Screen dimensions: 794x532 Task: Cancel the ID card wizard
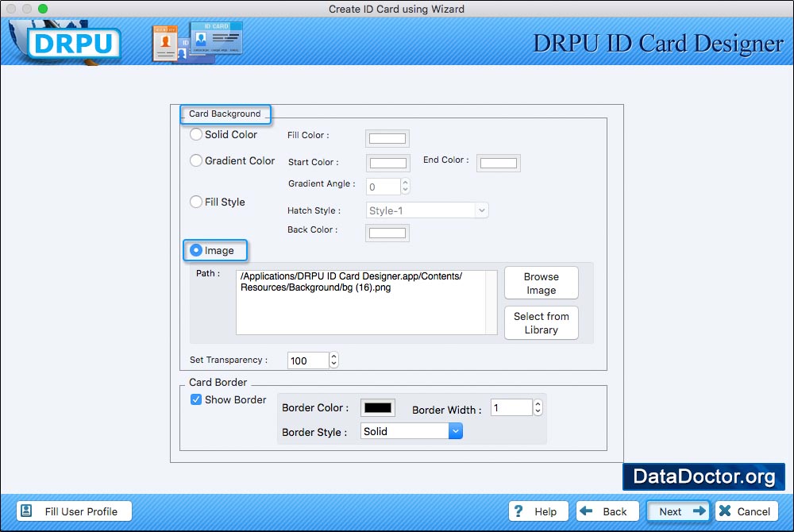pos(746,511)
